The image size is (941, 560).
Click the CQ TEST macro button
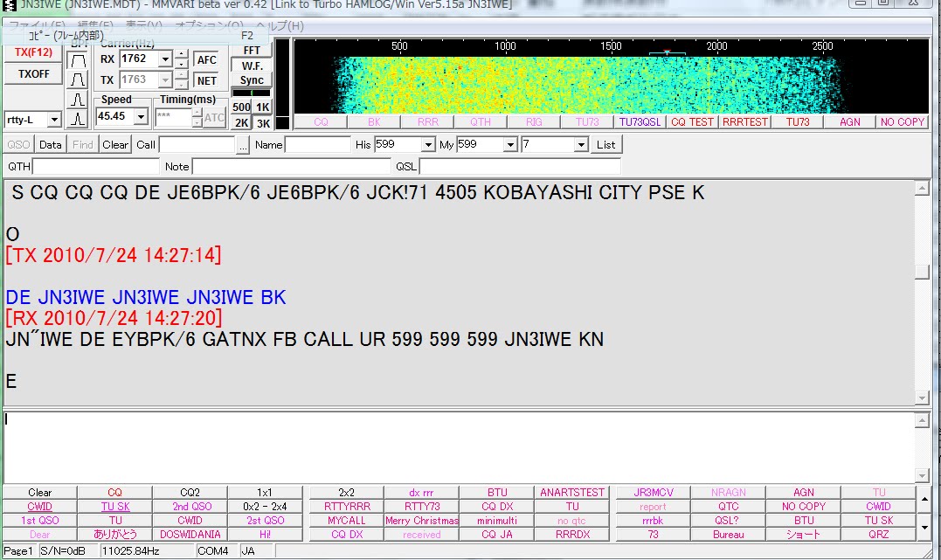click(x=693, y=121)
